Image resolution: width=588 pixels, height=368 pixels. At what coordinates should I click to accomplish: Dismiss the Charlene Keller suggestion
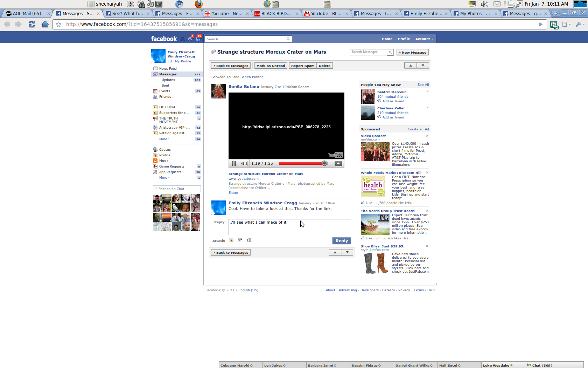coord(427,108)
